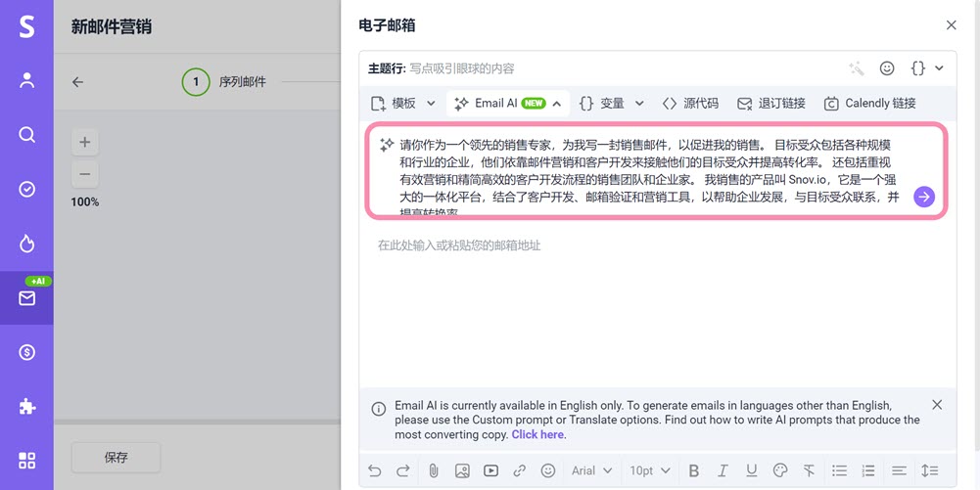Click the 100% zoom level label
This screenshot has height=490, width=980.
(x=85, y=201)
